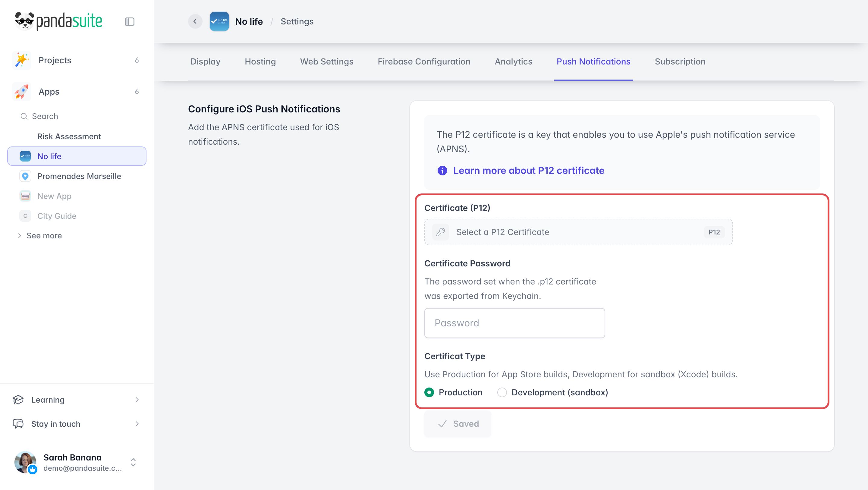Viewport: 868px width, 490px height.
Task: Go back with the left chevron button
Action: 195,21
